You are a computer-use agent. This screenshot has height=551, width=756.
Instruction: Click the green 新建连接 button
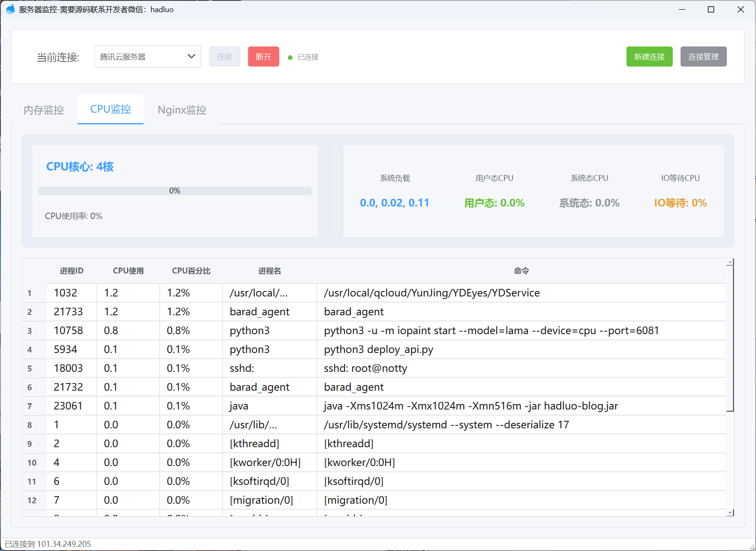point(650,57)
